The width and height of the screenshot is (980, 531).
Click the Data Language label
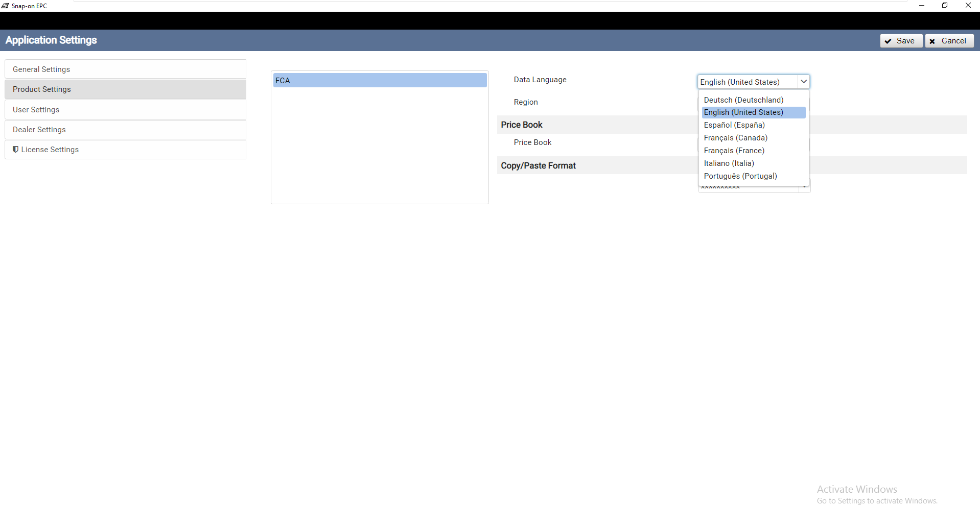click(x=540, y=80)
